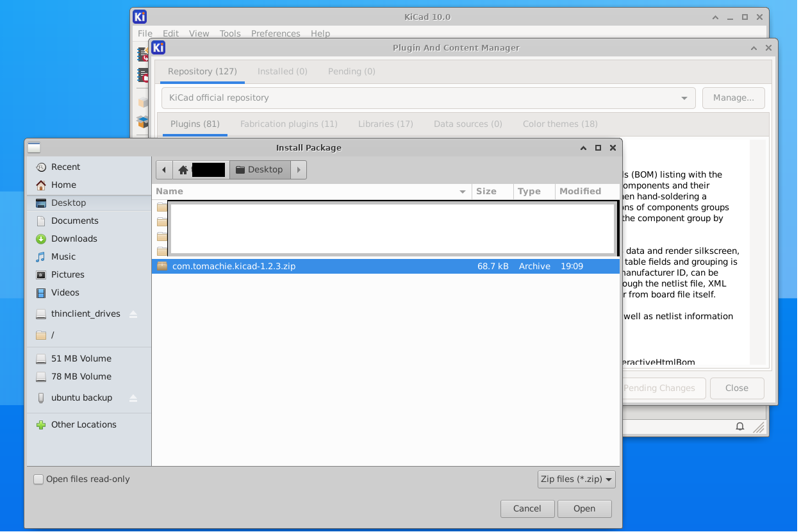
Task: Eject thinclient_drives volume
Action: [x=133, y=314]
